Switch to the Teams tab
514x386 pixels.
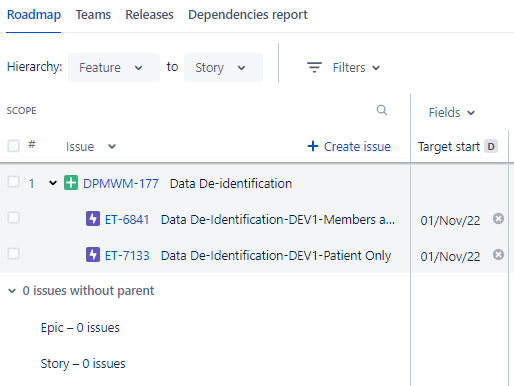[93, 15]
